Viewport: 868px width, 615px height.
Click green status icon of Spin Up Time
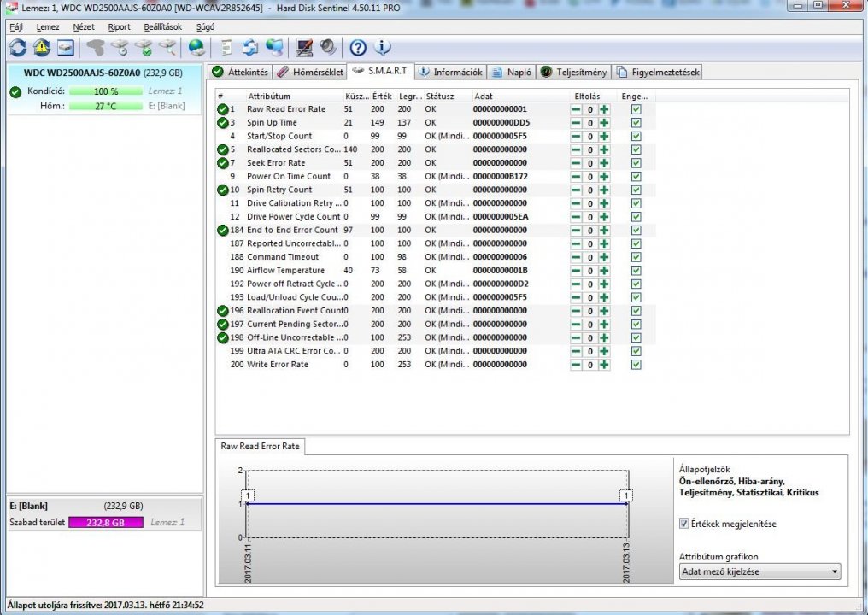222,123
